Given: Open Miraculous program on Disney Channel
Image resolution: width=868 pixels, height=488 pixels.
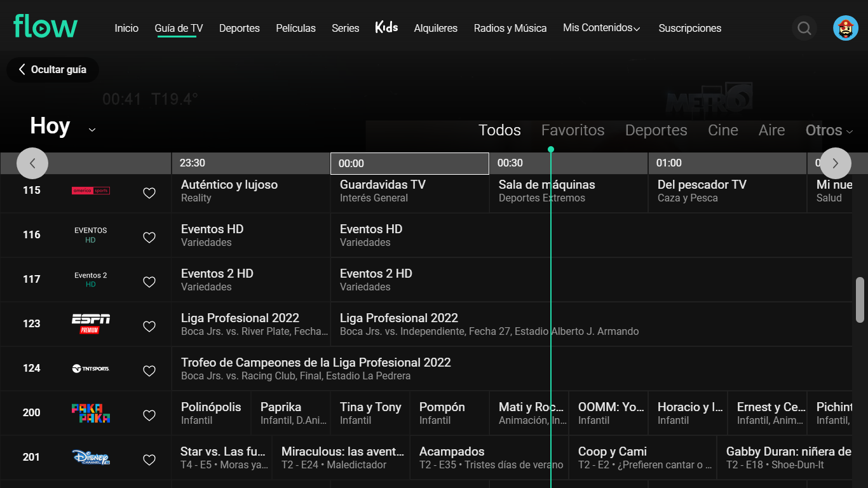Looking at the screenshot, I should tap(341, 457).
